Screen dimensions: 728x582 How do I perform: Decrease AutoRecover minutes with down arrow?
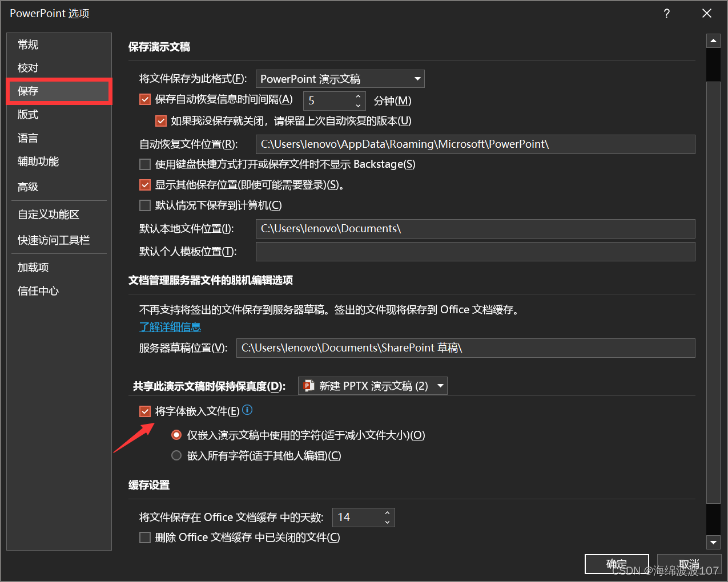click(358, 106)
